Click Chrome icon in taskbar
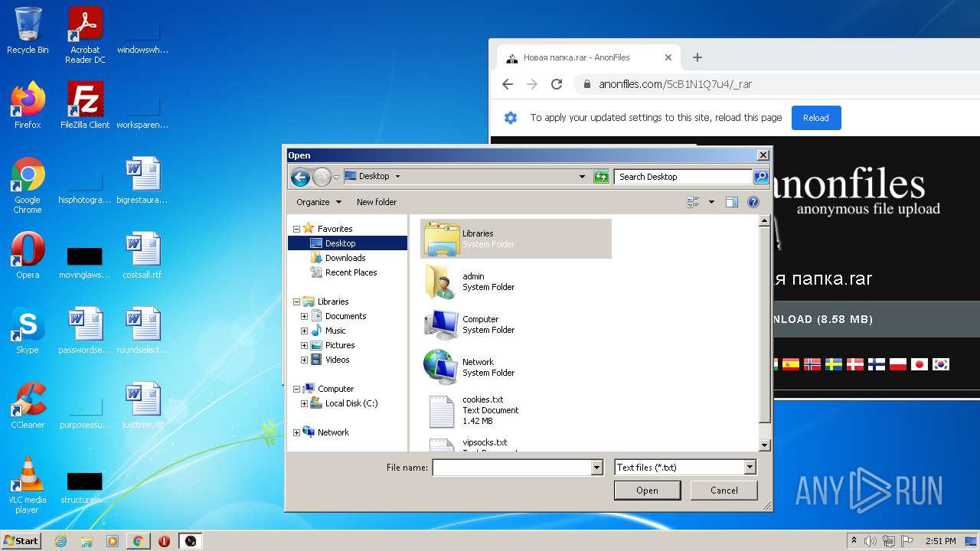This screenshot has height=551, width=980. tap(138, 541)
